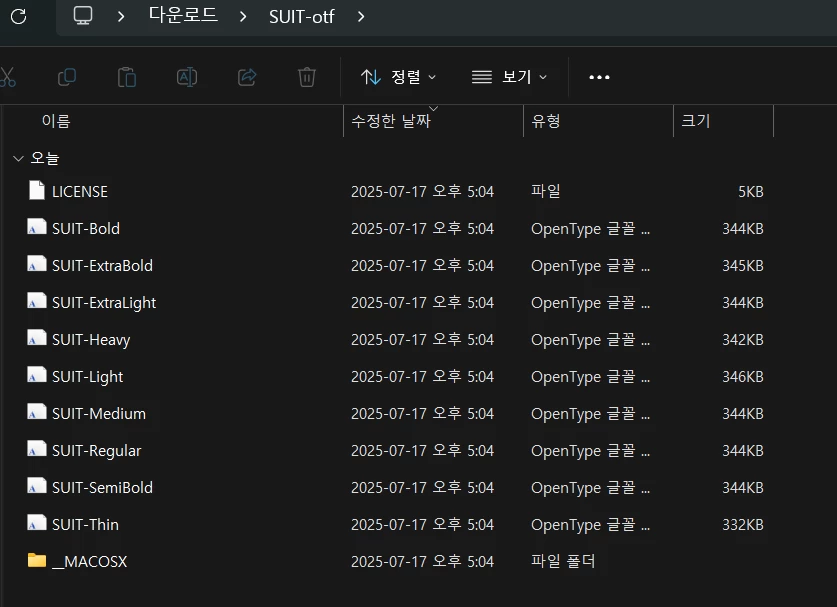Image resolution: width=837 pixels, height=607 pixels.
Task: Select the SUIT-Medium font file icon
Action: (x=37, y=412)
